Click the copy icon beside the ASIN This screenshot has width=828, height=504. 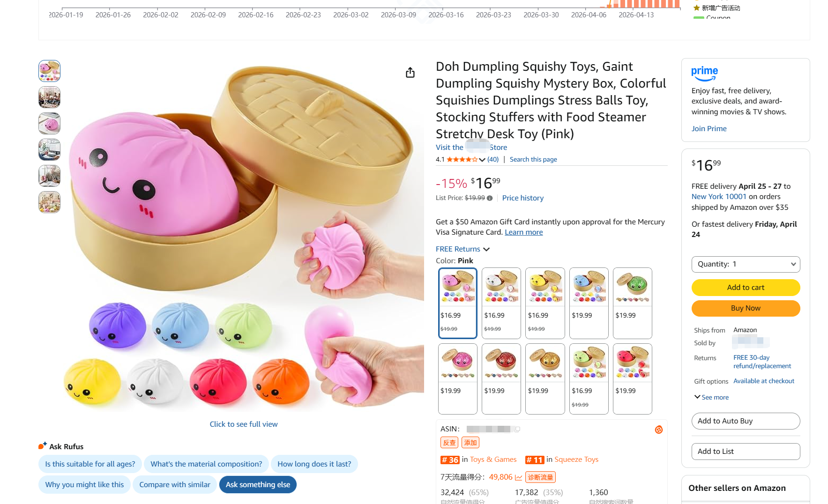pyautogui.click(x=518, y=429)
